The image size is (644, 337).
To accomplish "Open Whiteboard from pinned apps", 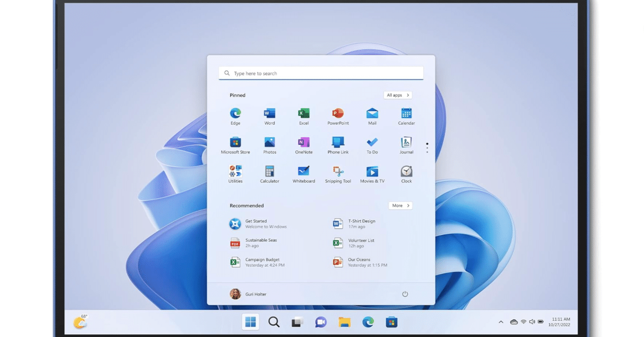I will click(304, 175).
